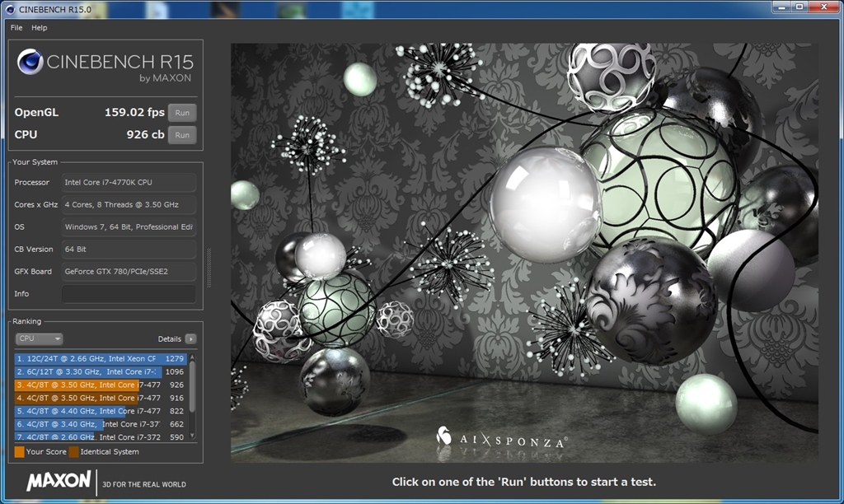Open the Help menu

coord(40,27)
